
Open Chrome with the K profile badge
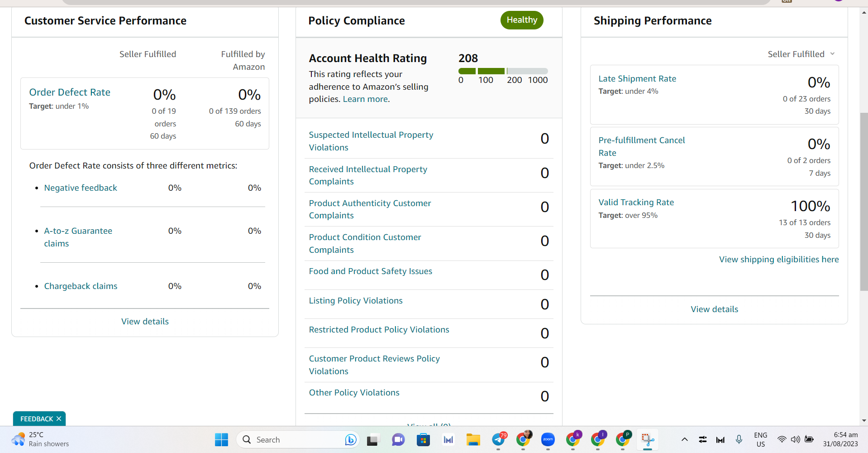tap(573, 439)
